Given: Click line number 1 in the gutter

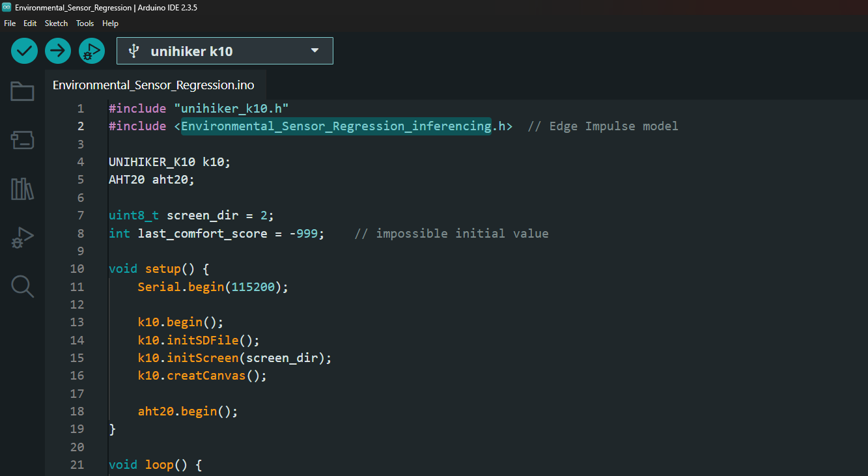Looking at the screenshot, I should click(x=80, y=108).
